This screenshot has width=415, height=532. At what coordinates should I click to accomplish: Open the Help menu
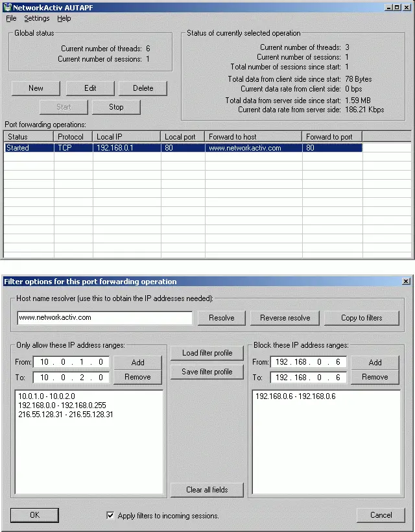[x=64, y=18]
